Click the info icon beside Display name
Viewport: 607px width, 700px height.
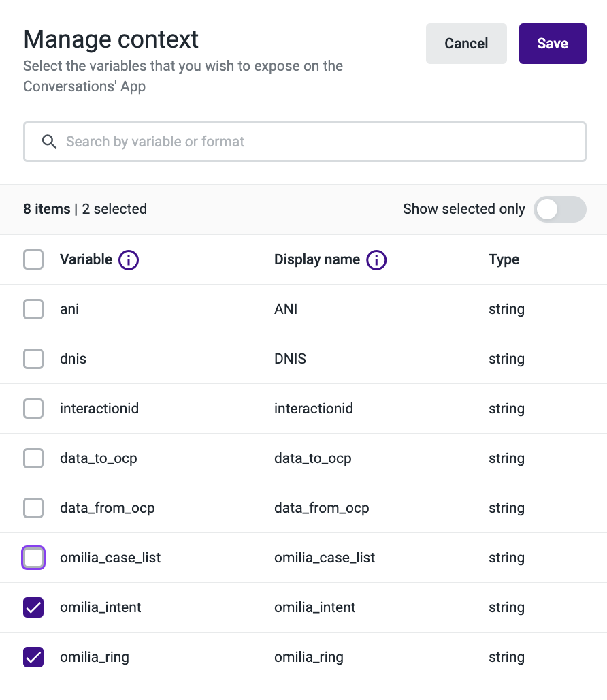pos(376,260)
